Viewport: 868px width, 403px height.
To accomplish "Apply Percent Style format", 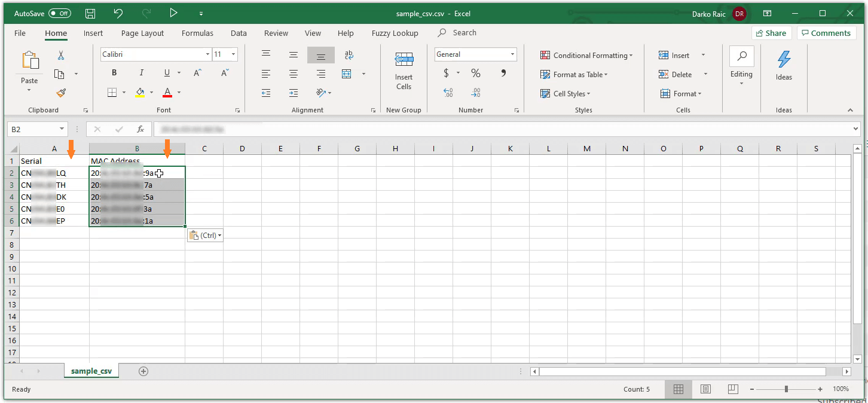I will 476,73.
